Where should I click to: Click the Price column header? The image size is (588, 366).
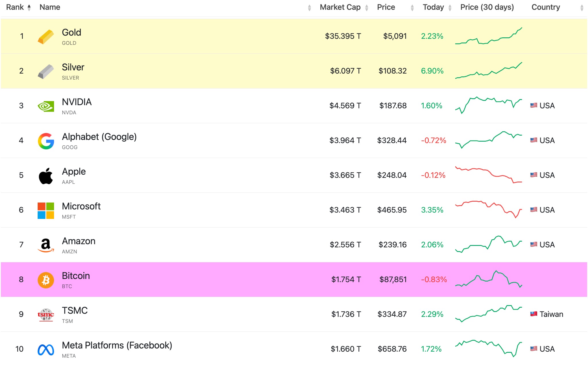pyautogui.click(x=386, y=7)
